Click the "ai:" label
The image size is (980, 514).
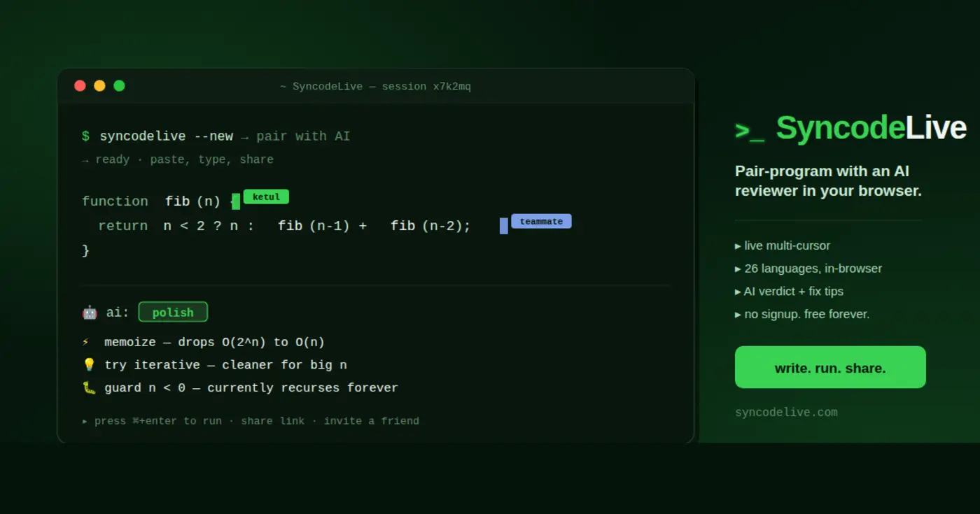click(x=118, y=313)
